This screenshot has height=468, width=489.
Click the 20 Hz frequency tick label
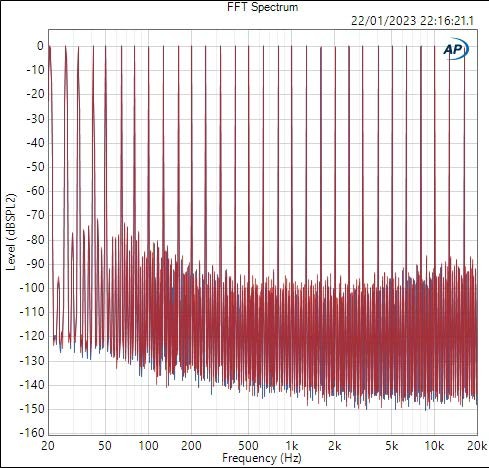pyautogui.click(x=48, y=446)
